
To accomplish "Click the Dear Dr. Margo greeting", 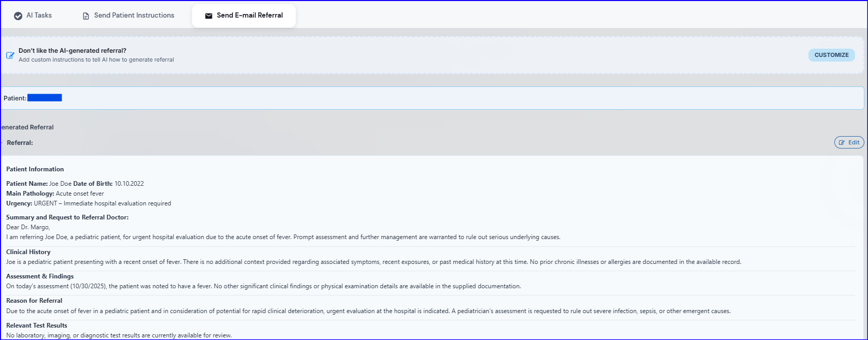I will (28, 227).
